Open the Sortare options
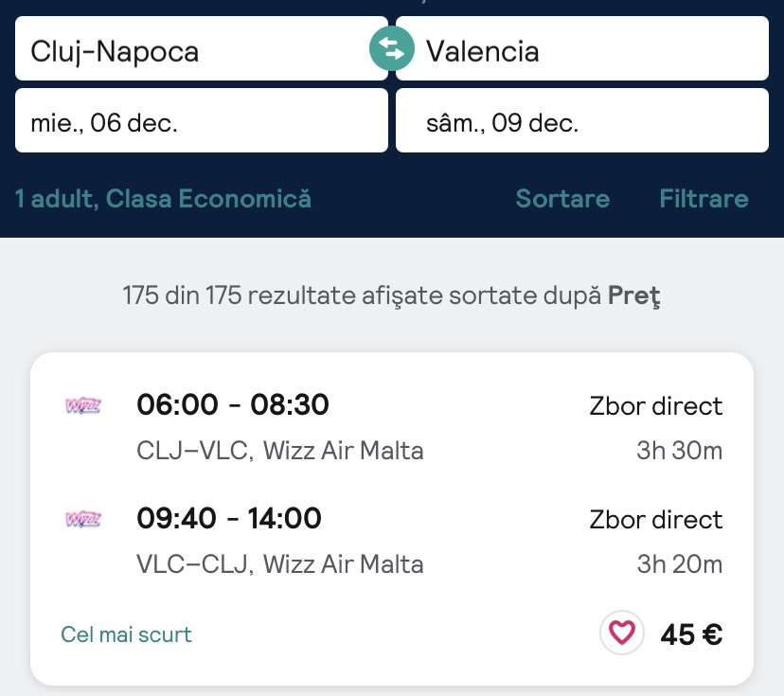 562,199
